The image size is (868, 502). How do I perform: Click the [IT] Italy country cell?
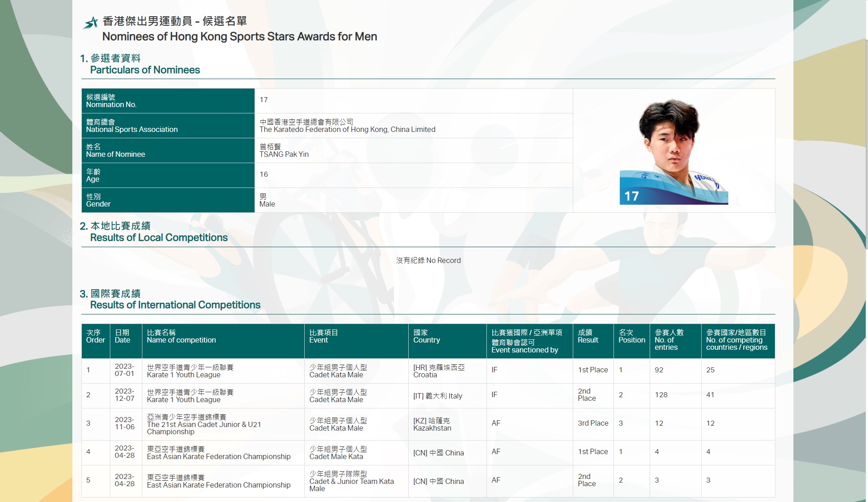coord(438,396)
